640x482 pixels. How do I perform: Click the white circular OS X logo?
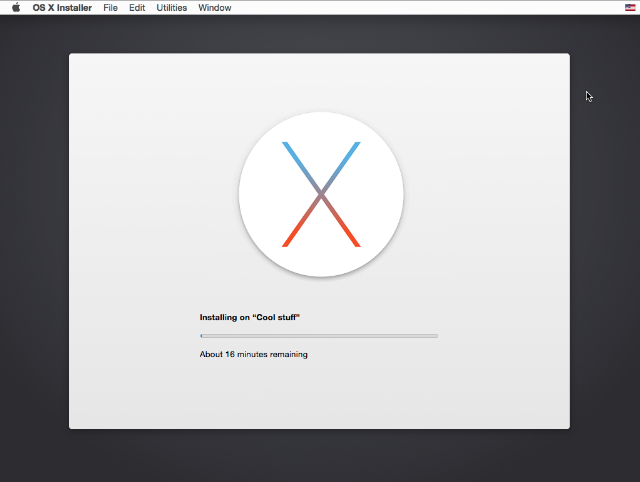pyautogui.click(x=321, y=194)
